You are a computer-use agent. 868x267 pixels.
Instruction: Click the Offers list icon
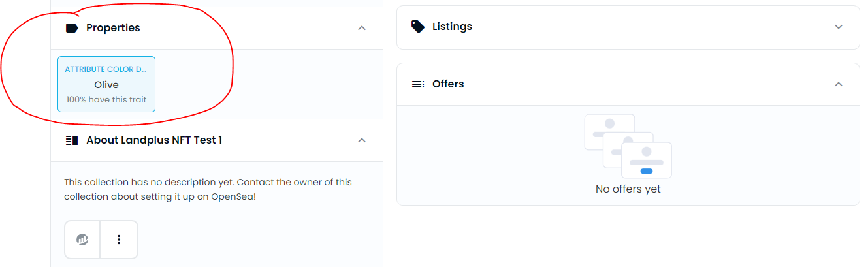417,84
